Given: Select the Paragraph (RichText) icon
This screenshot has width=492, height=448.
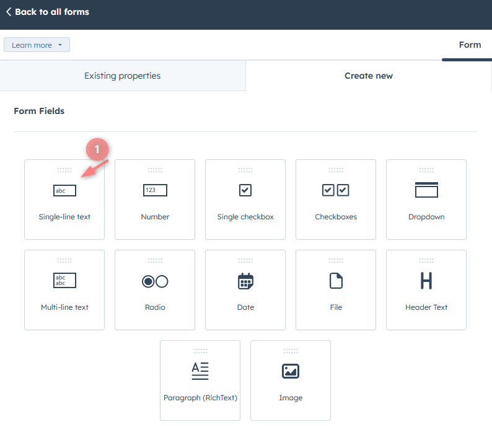Looking at the screenshot, I should click(200, 371).
